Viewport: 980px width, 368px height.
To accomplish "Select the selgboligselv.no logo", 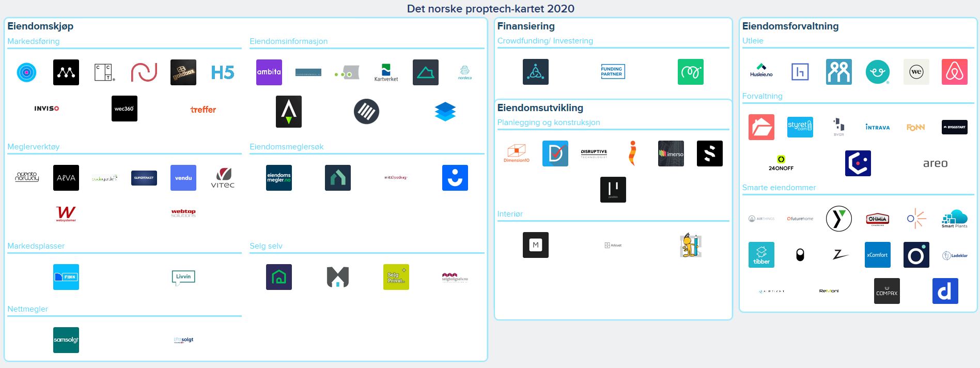I will tap(455, 277).
